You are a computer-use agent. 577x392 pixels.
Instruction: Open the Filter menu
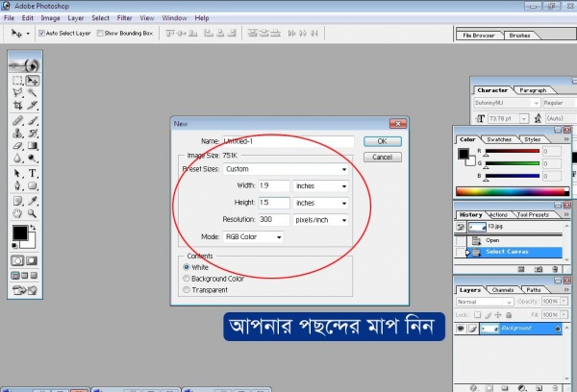(x=124, y=18)
